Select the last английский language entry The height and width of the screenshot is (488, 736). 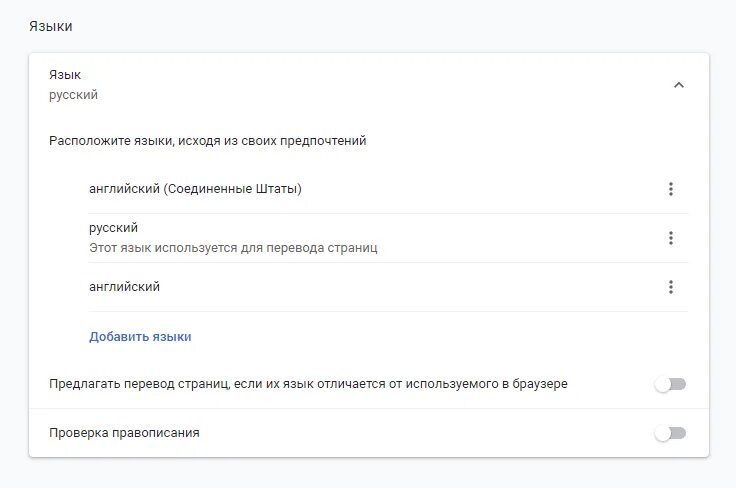[x=124, y=287]
